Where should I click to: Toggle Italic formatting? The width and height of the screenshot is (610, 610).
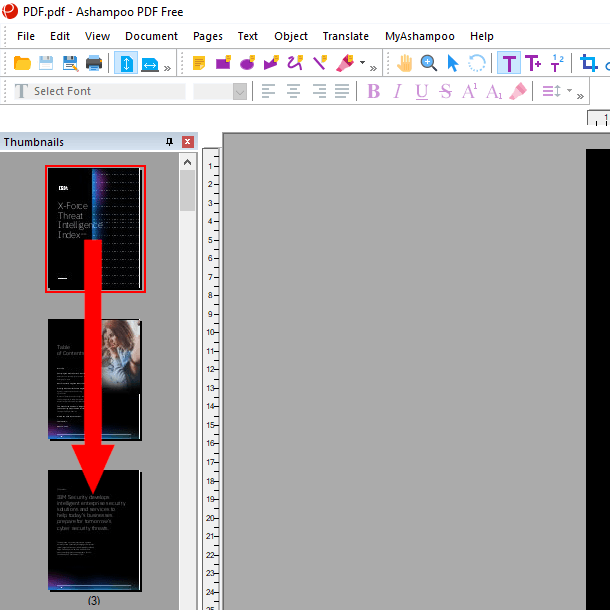click(397, 91)
